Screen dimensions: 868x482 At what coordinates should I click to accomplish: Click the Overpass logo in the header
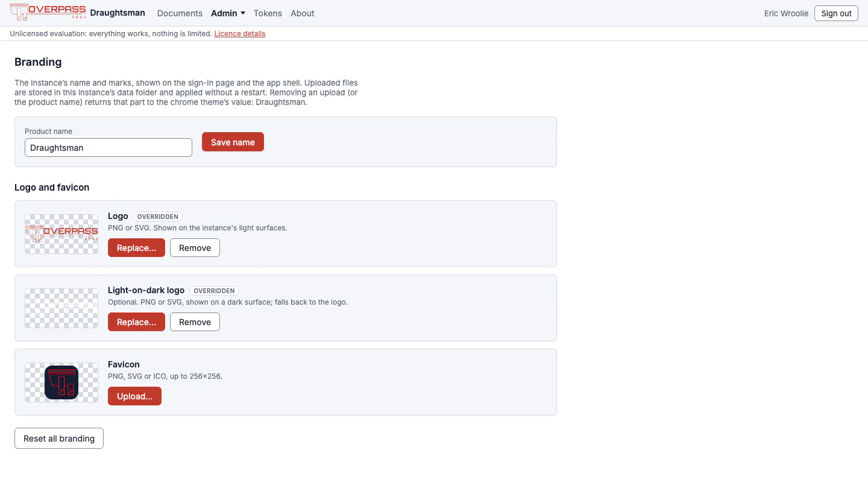pyautogui.click(x=48, y=13)
